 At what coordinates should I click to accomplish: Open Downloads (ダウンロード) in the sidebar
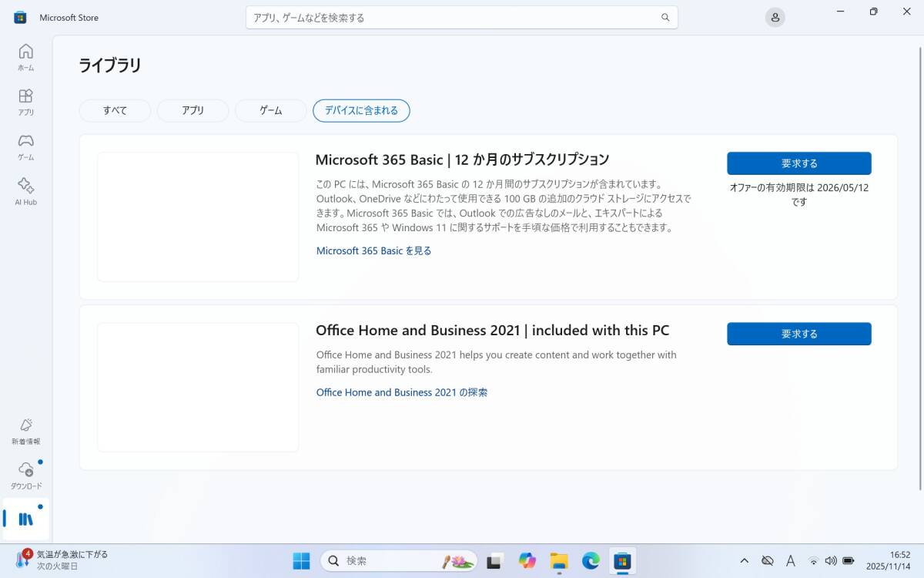coord(25,476)
